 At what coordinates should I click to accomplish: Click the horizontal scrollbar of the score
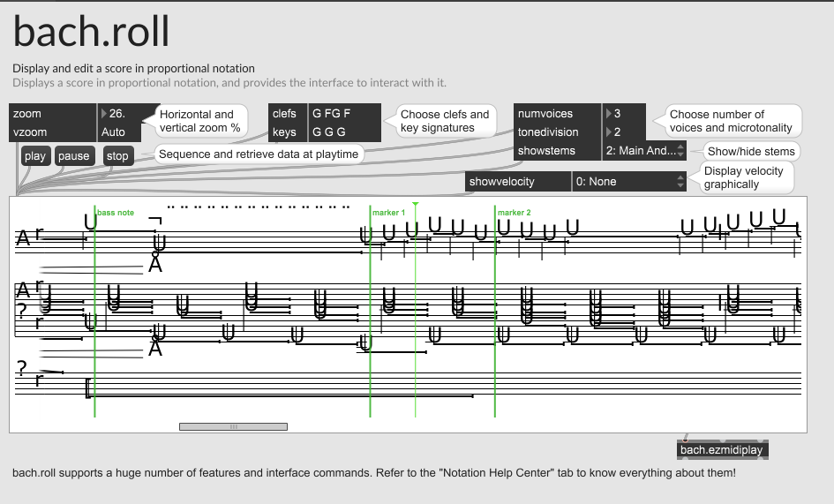[x=233, y=427]
